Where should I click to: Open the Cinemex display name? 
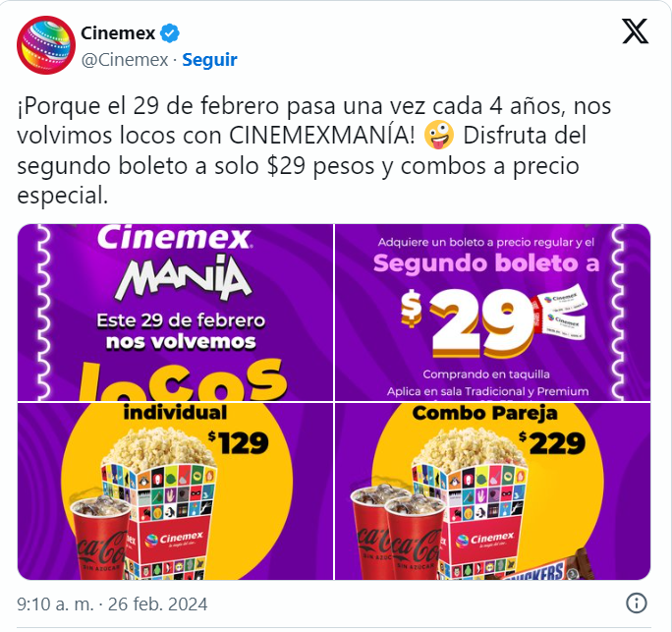118,33
